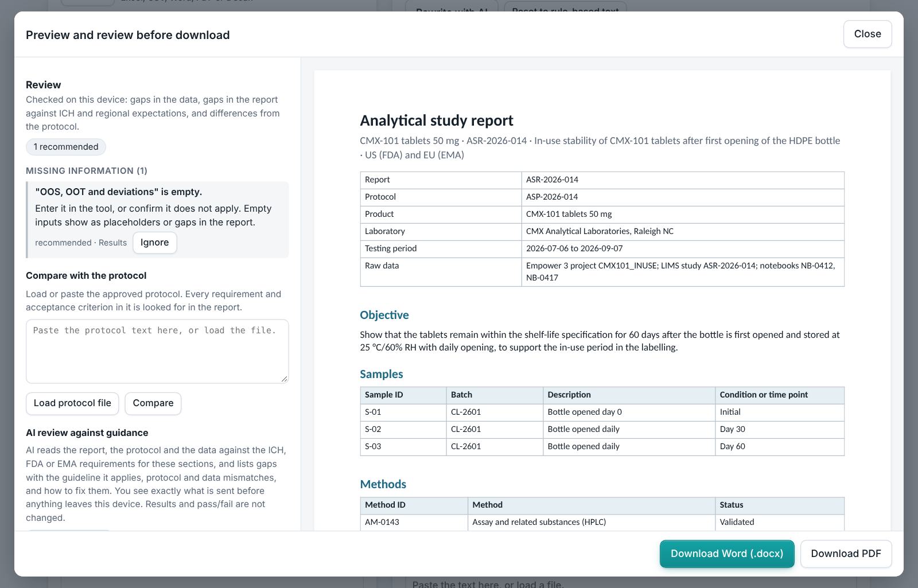Run Compare against the protocol
Image resolution: width=918 pixels, height=588 pixels.
tap(153, 403)
